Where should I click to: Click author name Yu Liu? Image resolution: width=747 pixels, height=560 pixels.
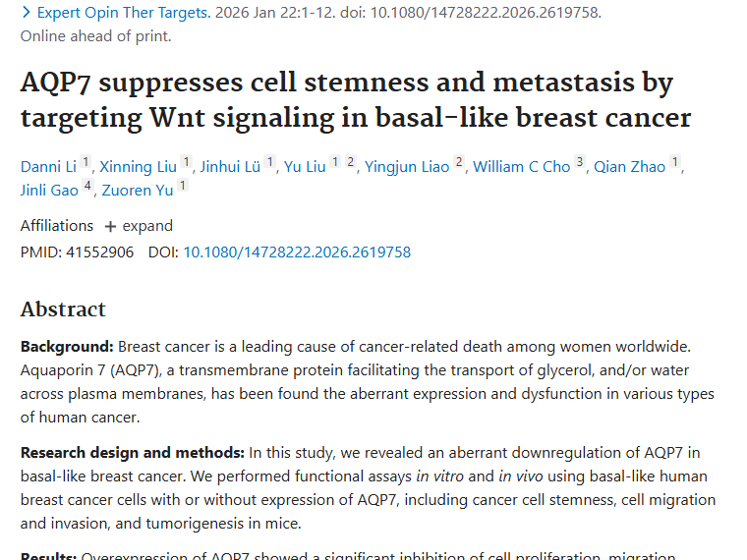(x=305, y=166)
